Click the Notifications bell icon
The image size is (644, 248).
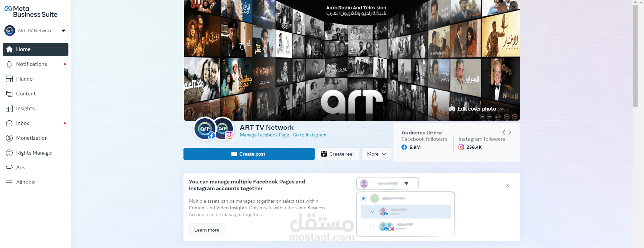click(x=9, y=64)
